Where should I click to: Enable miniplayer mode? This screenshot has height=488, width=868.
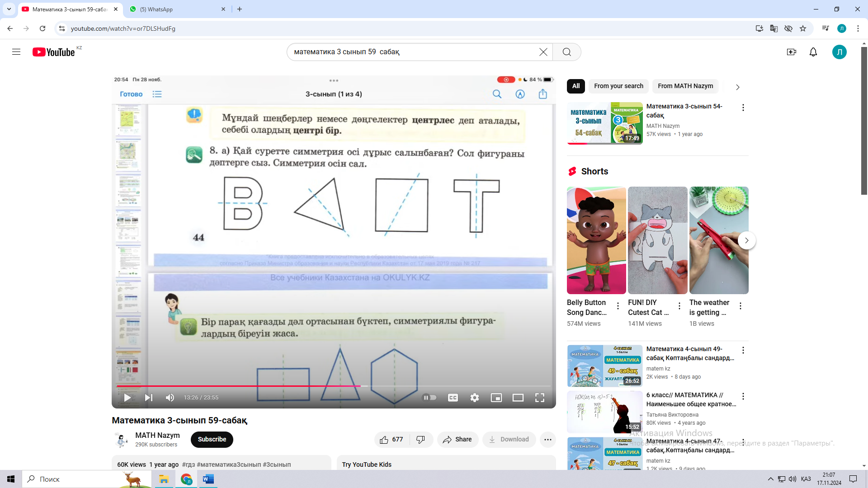(x=496, y=398)
